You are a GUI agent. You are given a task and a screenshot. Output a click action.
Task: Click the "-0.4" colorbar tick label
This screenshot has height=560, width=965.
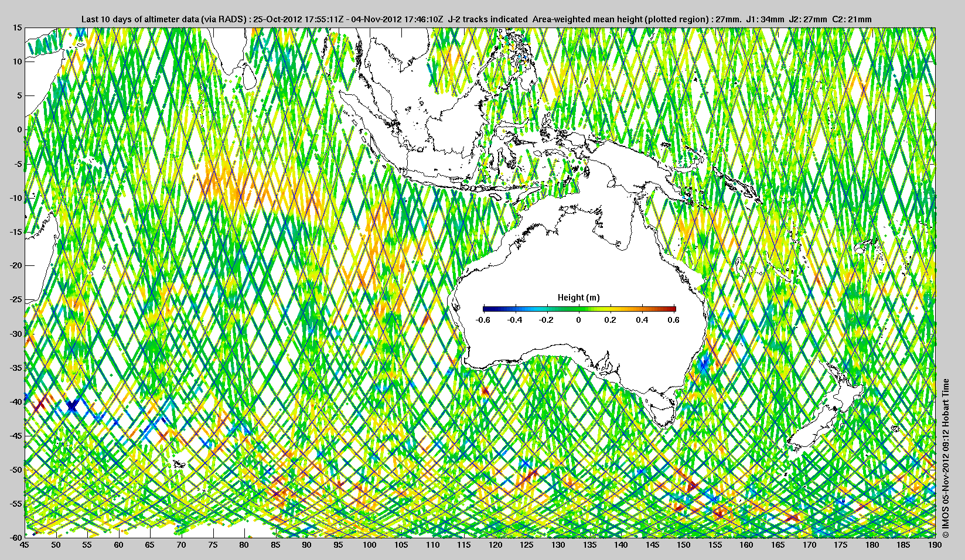(x=514, y=320)
